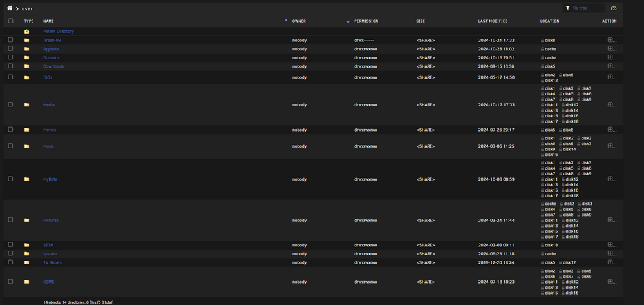This screenshot has width=644, height=305.
Task: Tick the Domains checkbox
Action: [11, 57]
